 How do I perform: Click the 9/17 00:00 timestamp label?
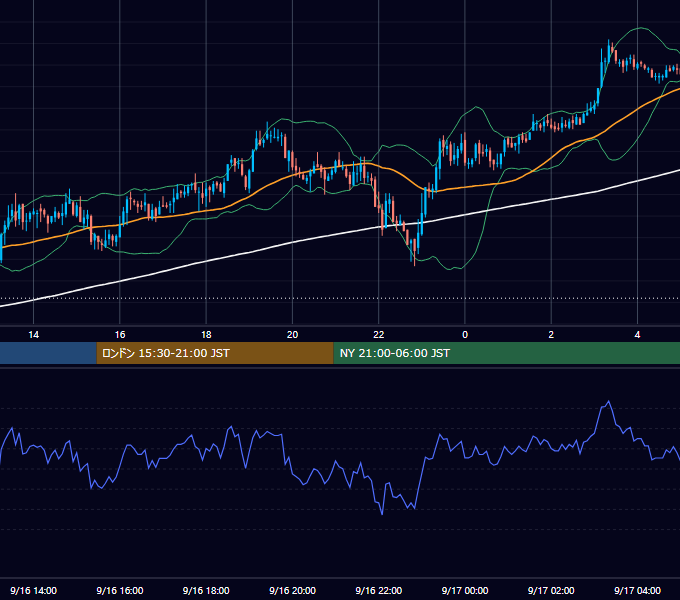[465, 590]
